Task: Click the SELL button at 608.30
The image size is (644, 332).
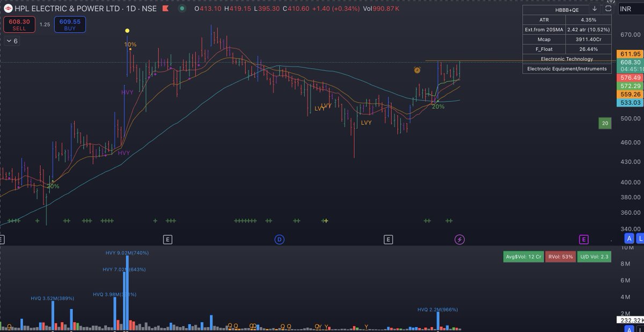Action: tap(20, 25)
